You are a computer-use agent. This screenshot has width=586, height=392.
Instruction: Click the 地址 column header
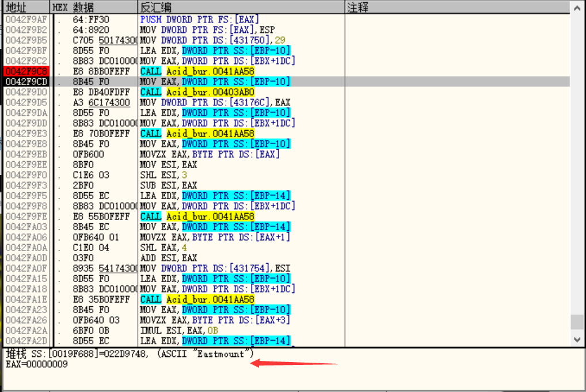pyautogui.click(x=26, y=7)
